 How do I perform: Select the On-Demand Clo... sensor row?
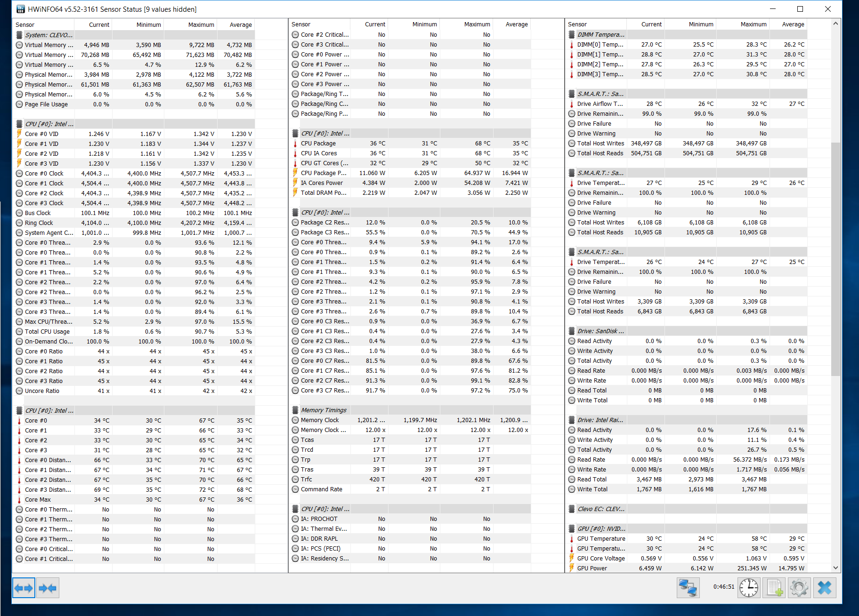133,342
